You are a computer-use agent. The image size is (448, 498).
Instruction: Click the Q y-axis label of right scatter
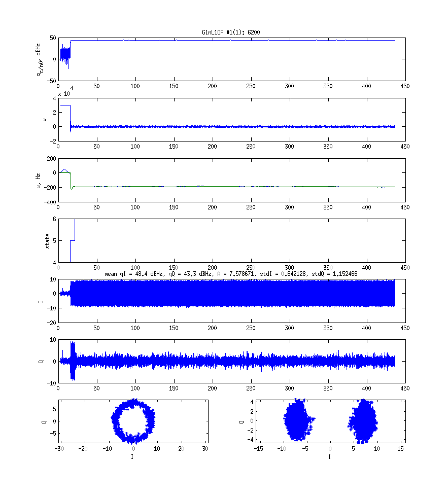point(242,421)
